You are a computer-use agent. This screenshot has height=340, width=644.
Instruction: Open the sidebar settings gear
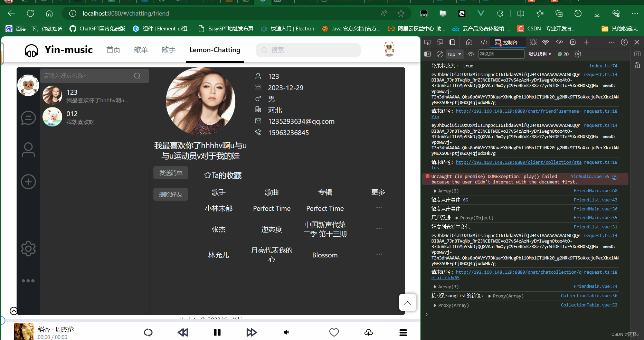coord(28,248)
